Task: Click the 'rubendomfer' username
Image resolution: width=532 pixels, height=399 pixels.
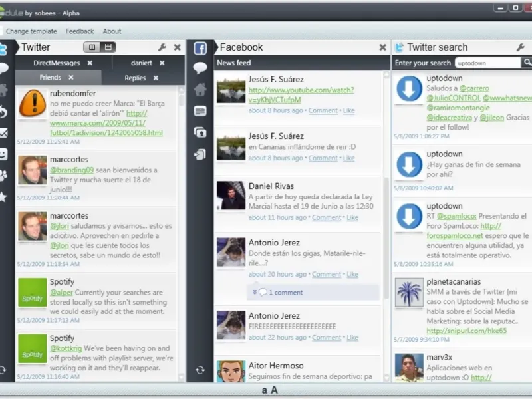Action: (x=72, y=93)
